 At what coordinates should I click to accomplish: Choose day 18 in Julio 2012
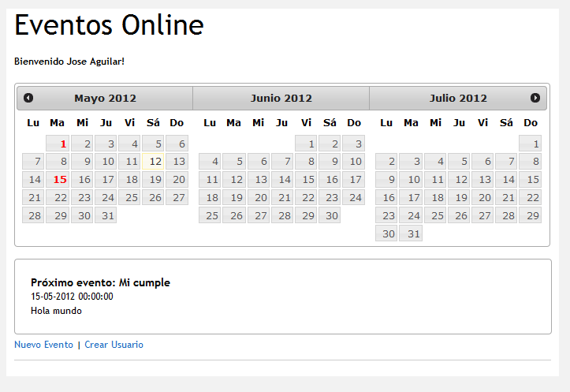coord(435,197)
